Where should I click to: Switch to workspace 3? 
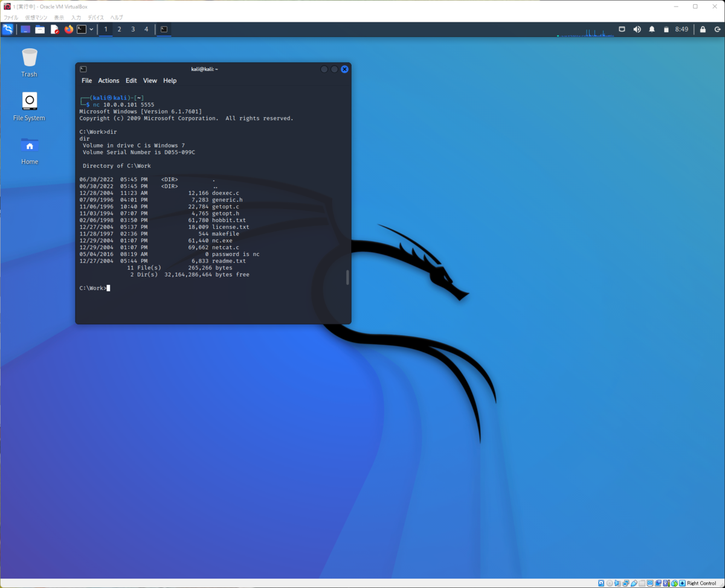pyautogui.click(x=133, y=29)
